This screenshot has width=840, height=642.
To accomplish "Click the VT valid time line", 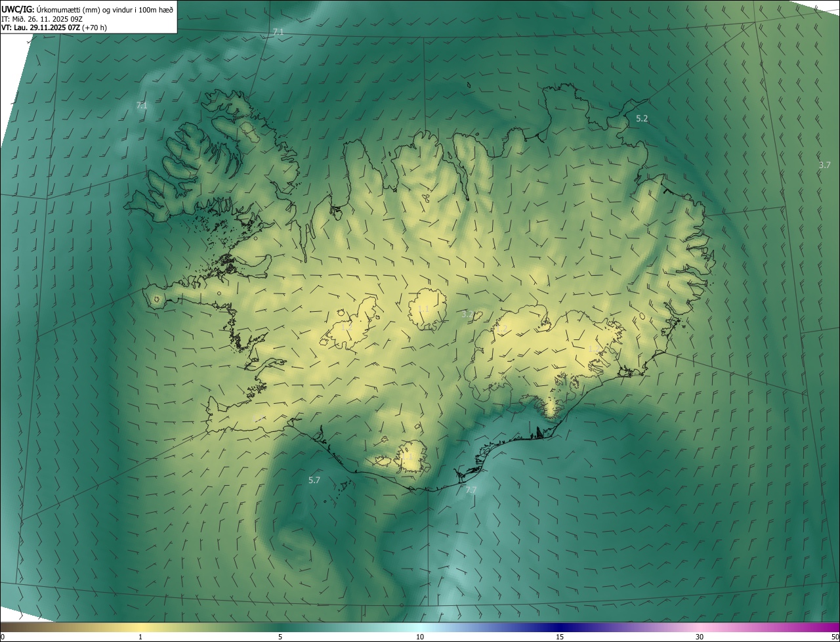I will click(41, 28).
